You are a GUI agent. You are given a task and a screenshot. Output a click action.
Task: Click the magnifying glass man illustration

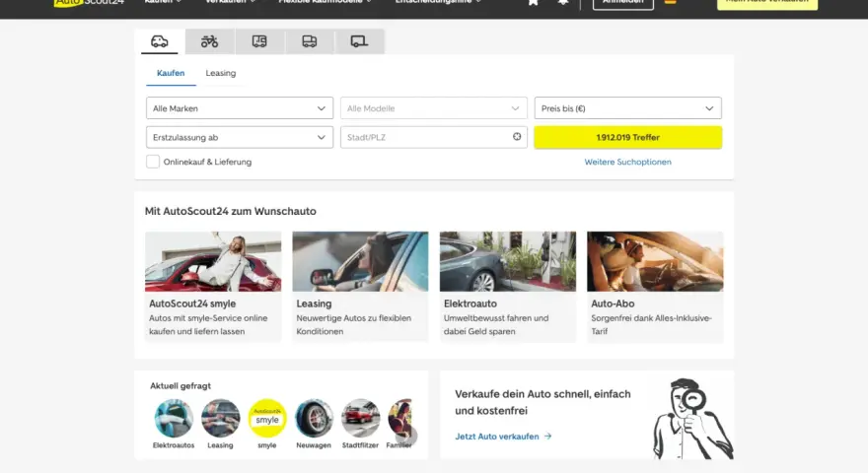tap(693, 419)
